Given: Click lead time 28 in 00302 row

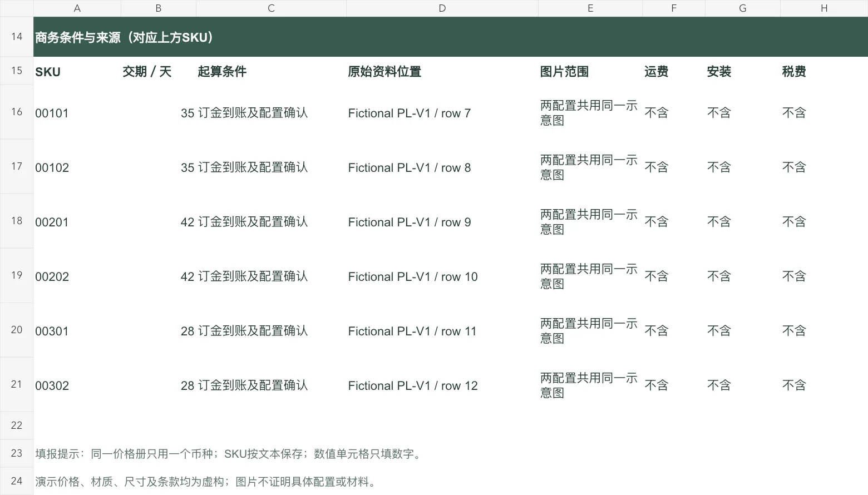Looking at the screenshot, I should coord(158,385).
